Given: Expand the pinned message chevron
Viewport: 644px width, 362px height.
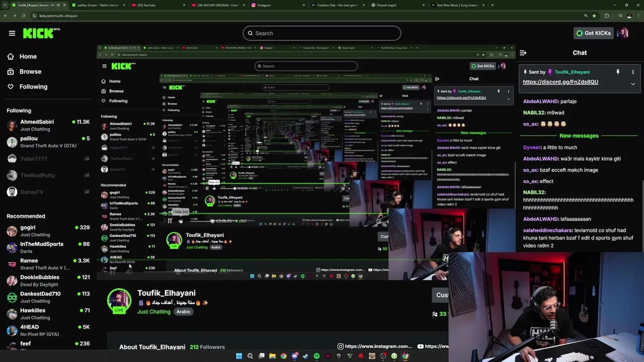Looking at the screenshot, I should [633, 84].
